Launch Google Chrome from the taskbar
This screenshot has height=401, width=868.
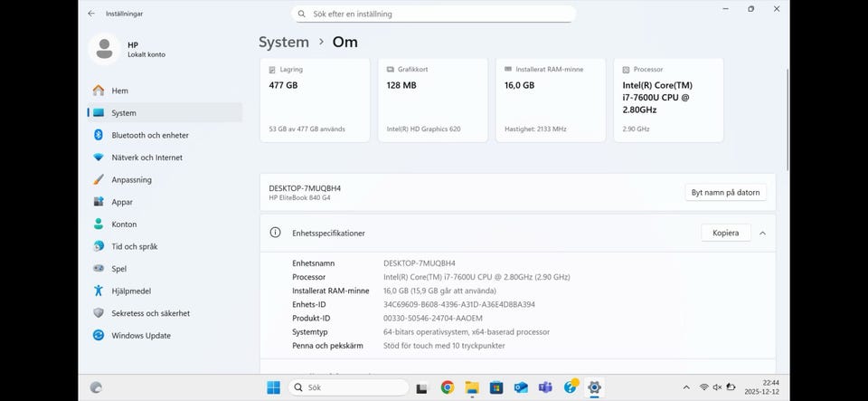448,387
